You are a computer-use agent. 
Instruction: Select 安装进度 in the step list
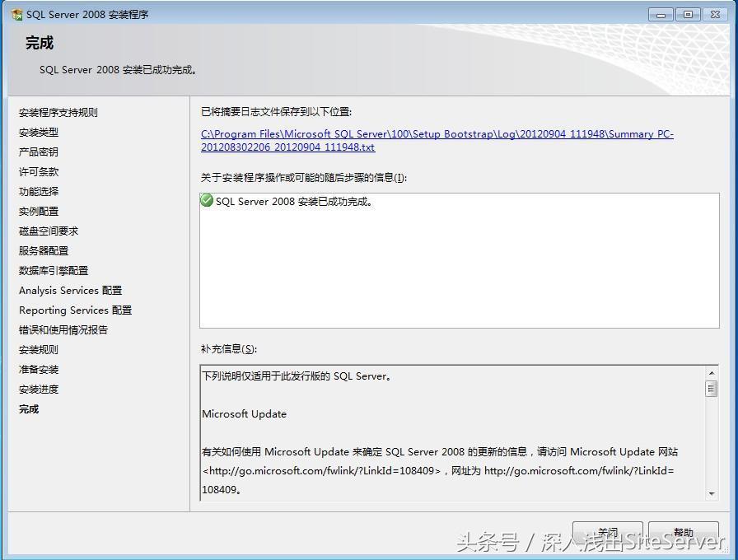tap(39, 390)
